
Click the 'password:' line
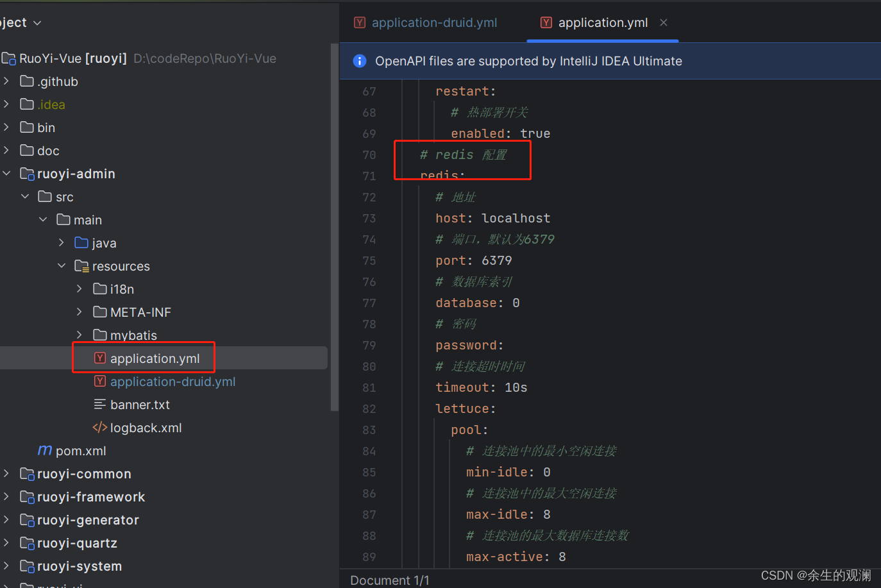469,346
